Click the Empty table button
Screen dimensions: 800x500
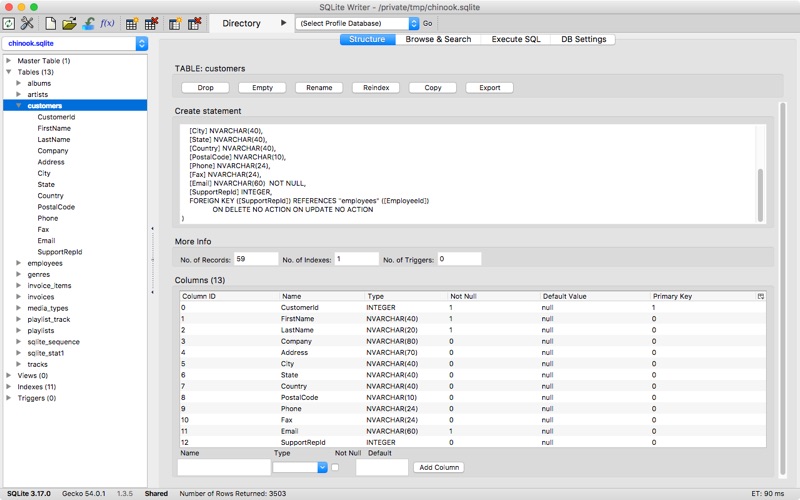(x=262, y=88)
